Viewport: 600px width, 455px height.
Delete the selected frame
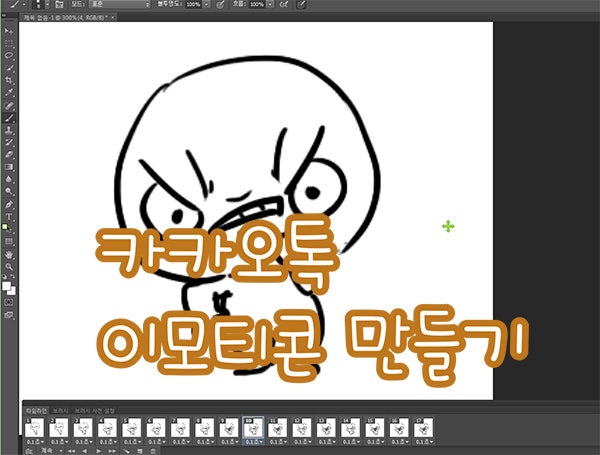tap(153, 451)
